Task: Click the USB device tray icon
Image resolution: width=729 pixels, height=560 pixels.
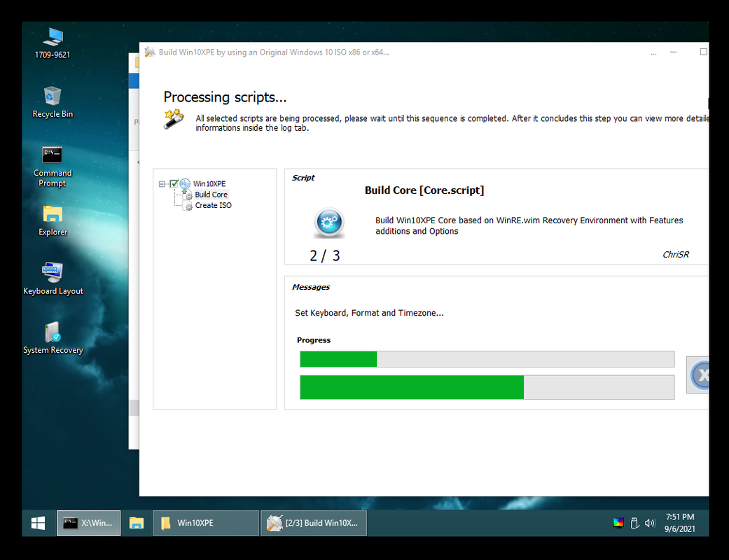Action: coord(634,524)
